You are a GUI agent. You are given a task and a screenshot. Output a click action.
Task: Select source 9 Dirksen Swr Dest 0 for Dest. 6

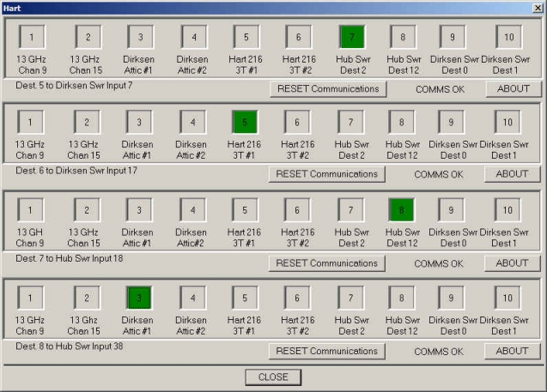point(451,122)
